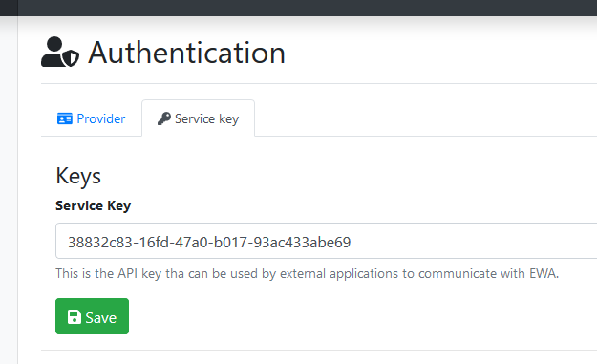Screen dimensions: 597x364
Task: Click the Keys section heading
Action: click(78, 176)
